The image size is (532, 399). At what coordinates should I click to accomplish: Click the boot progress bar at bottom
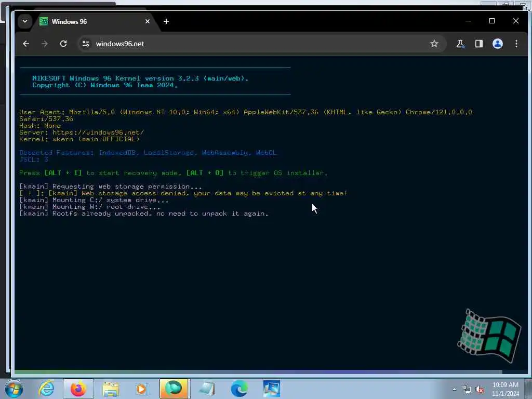(258, 372)
